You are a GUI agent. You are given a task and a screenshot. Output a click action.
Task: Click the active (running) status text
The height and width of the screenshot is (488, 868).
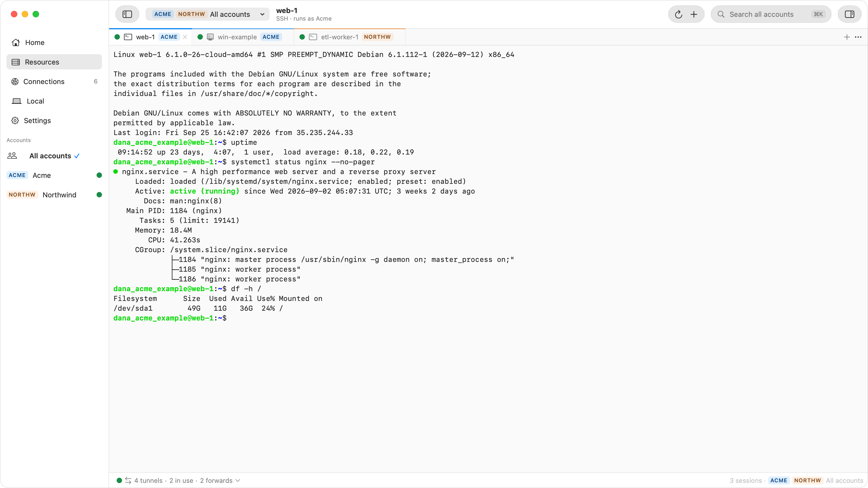pos(205,191)
